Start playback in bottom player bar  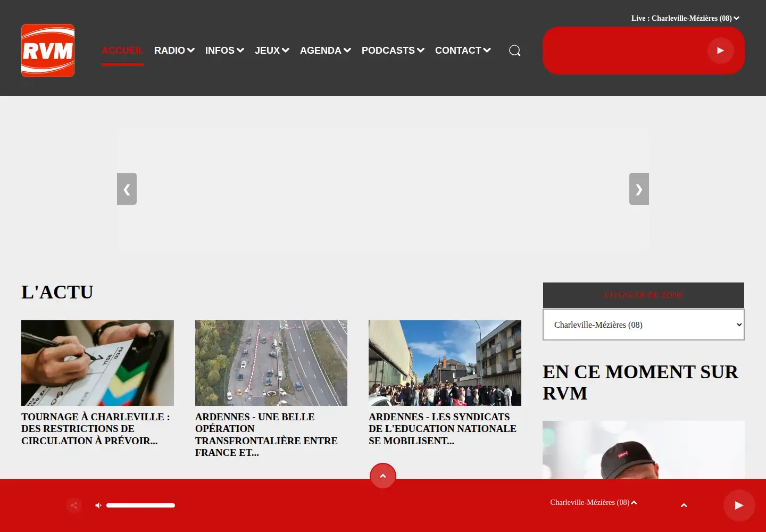[x=739, y=505]
